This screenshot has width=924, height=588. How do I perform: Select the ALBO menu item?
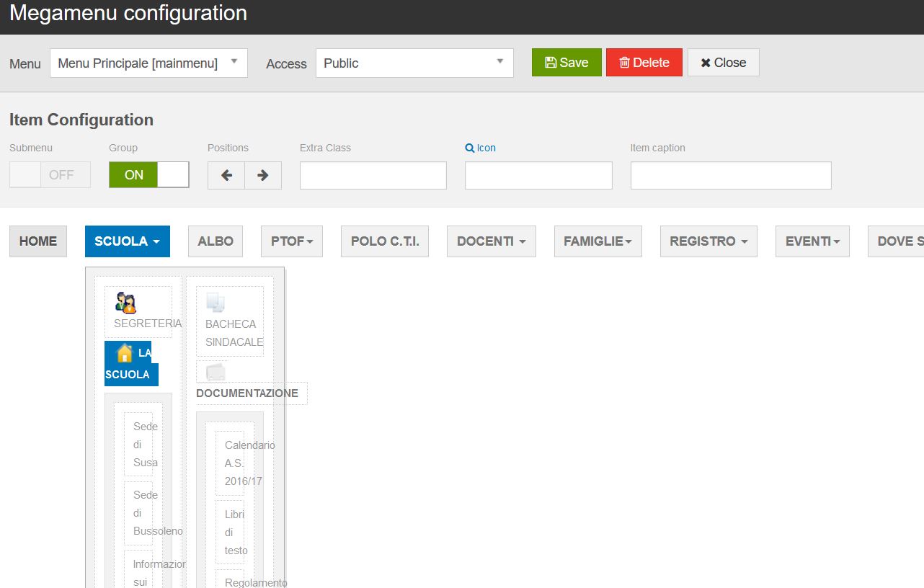216,241
